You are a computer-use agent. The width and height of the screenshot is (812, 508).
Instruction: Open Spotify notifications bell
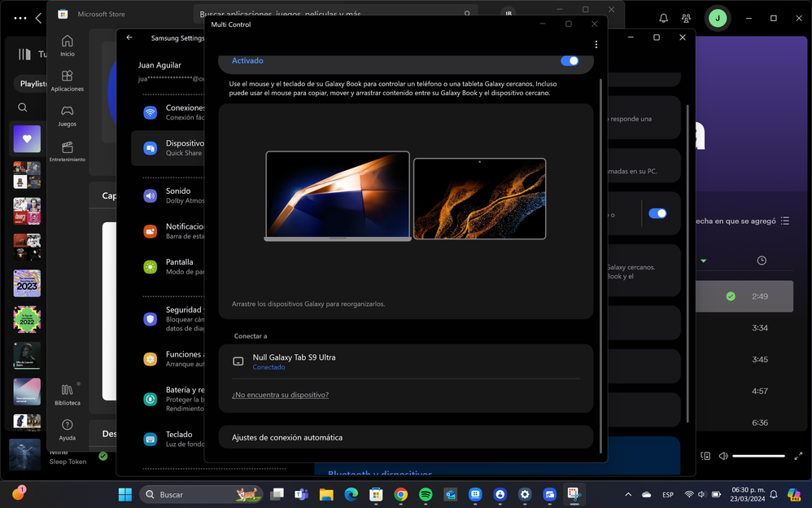tap(663, 18)
